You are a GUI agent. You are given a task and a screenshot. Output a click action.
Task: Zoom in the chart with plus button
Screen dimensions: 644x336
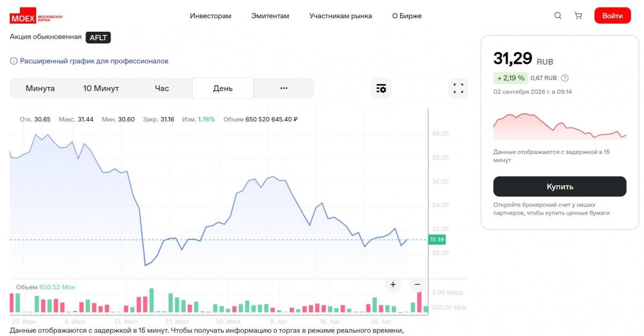tap(393, 284)
